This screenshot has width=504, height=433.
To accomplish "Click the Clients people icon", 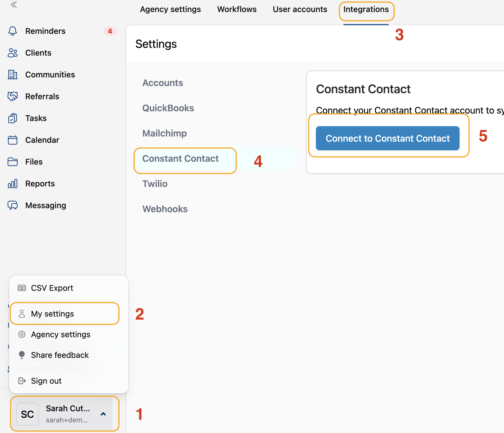I will click(13, 53).
